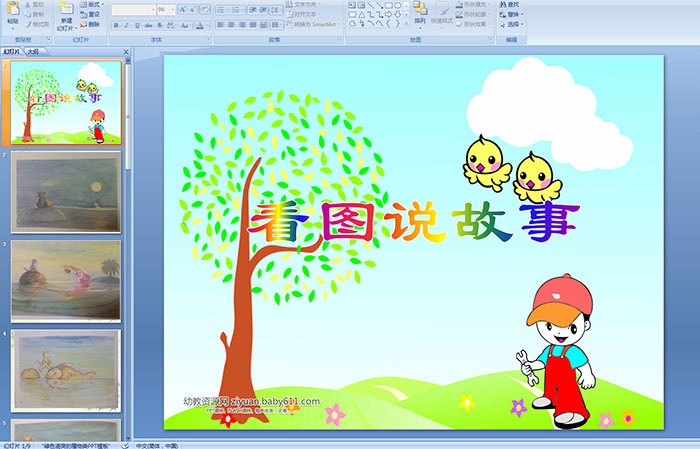Close the slide thumbnail pane with X
This screenshot has width=700, height=449.
[x=126, y=52]
